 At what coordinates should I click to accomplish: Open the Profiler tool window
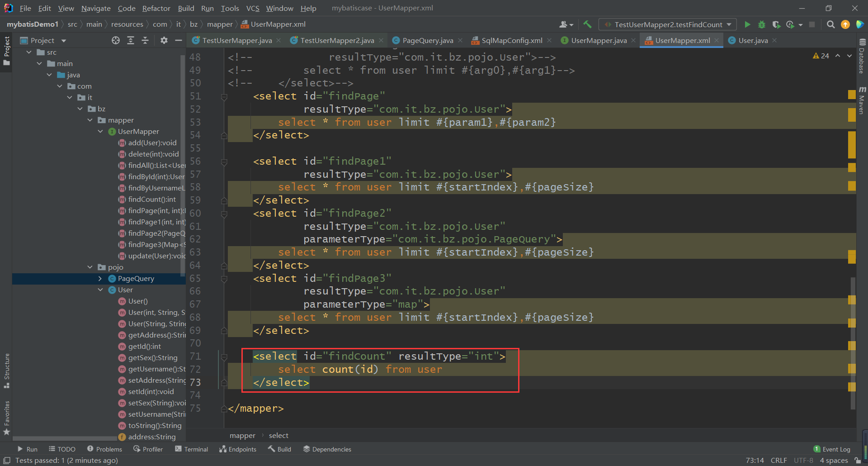148,449
